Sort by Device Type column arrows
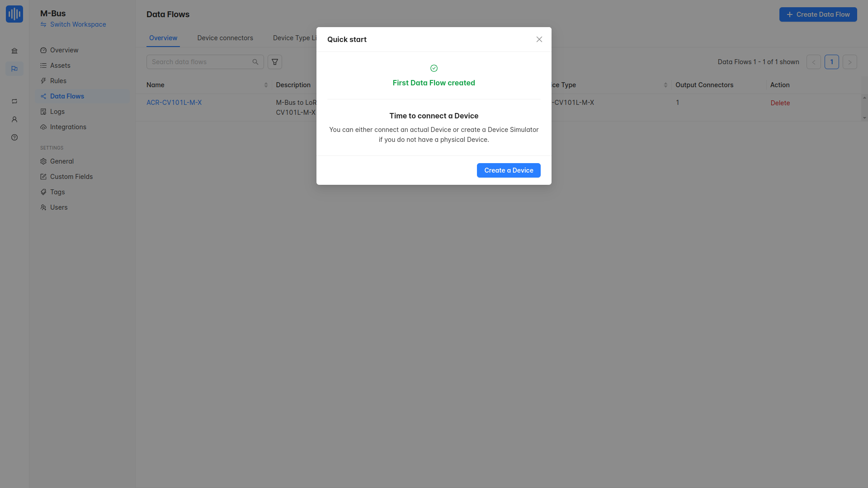 pos(665,85)
